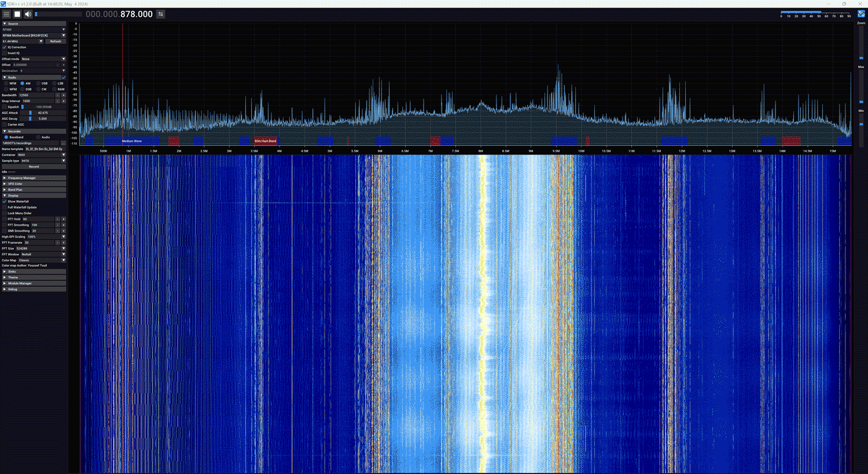Adjust the volume slider in top bar

(58, 14)
